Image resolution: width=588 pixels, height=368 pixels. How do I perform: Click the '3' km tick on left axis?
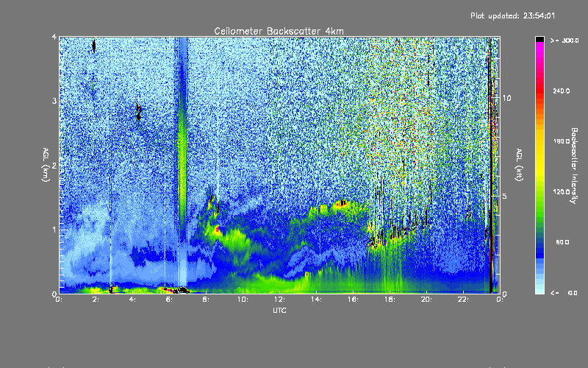[54, 101]
